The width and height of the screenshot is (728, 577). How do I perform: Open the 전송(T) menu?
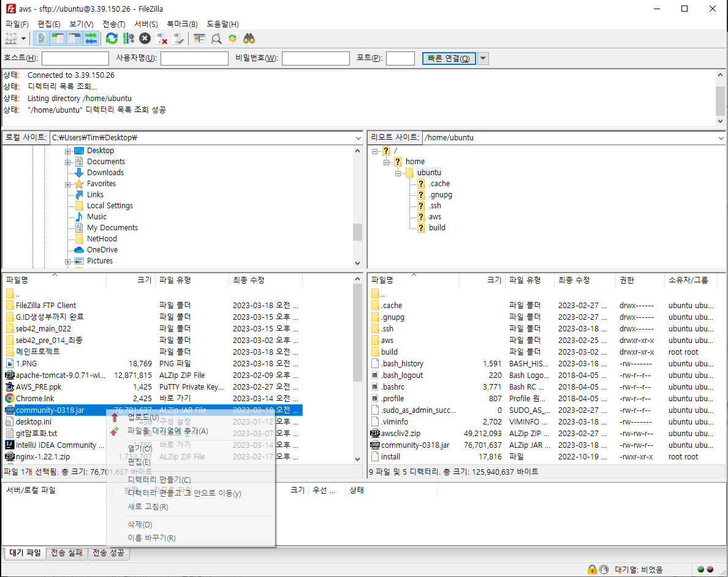click(x=114, y=24)
